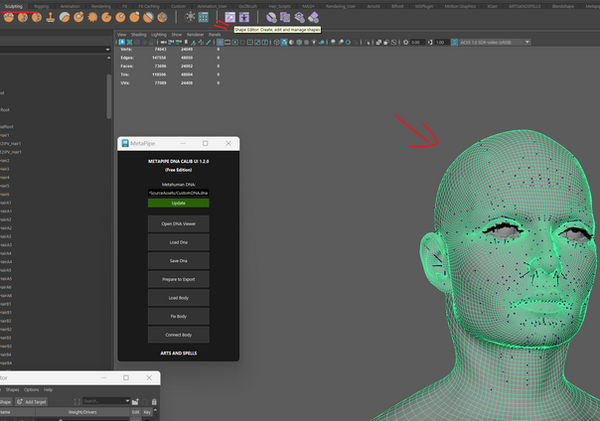Viewport: 600px width, 421px height.
Task: Click the new group folder icon
Action: coord(135,401)
